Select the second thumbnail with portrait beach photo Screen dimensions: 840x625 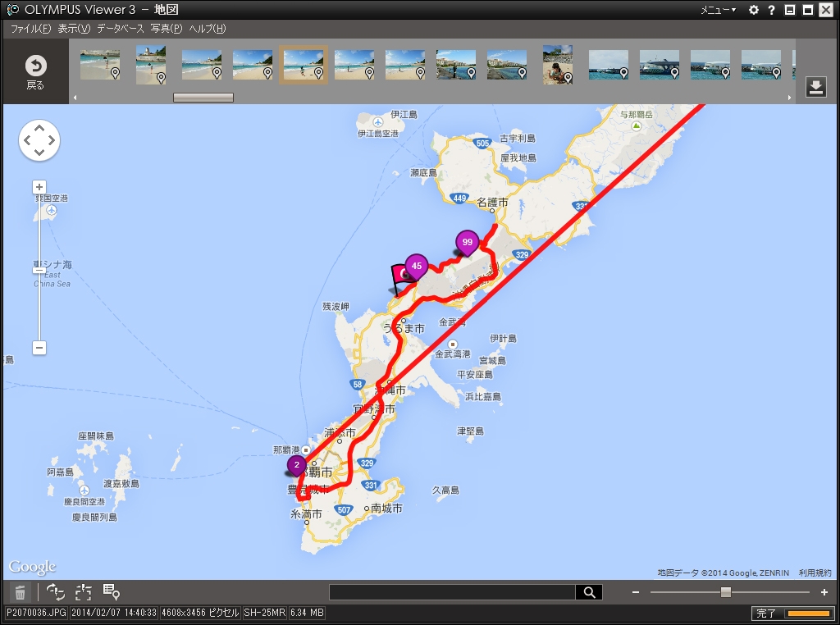[x=151, y=65]
